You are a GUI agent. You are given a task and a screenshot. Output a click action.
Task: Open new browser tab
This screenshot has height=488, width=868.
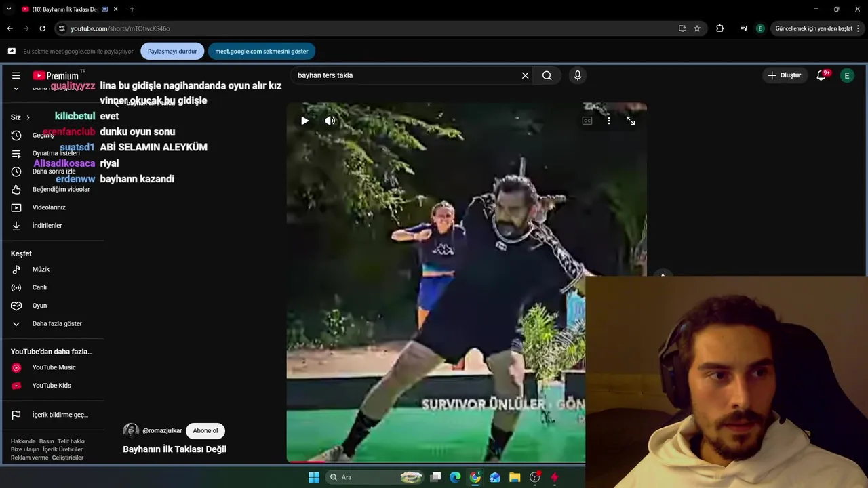[x=132, y=9]
